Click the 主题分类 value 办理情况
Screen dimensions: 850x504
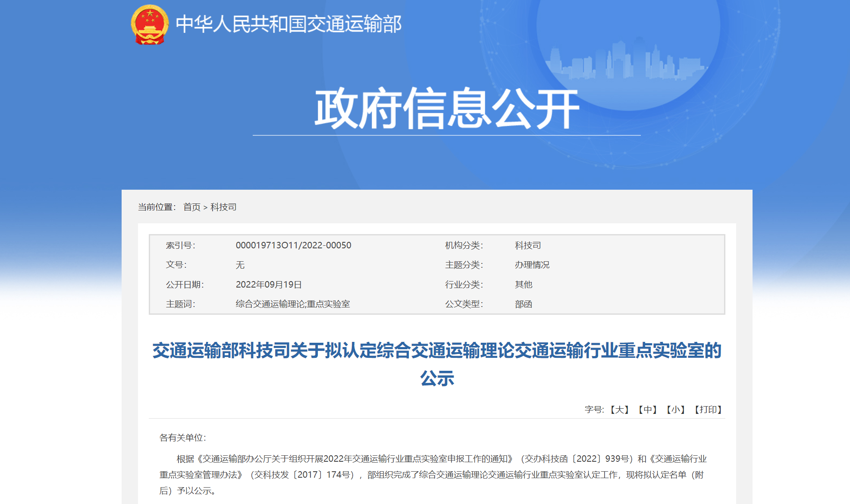[532, 265]
